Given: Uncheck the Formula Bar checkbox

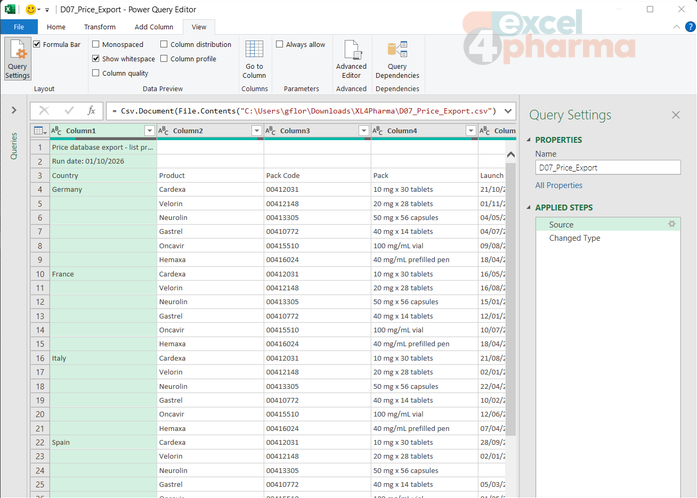Looking at the screenshot, I should 37,44.
